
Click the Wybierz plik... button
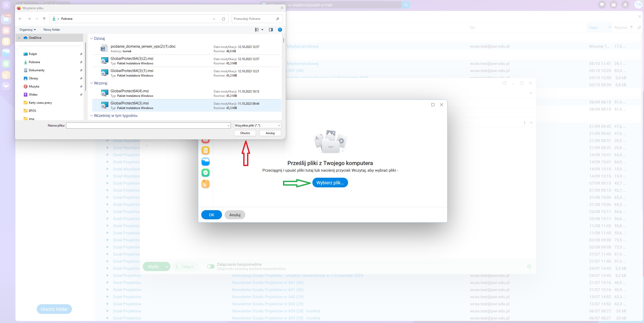click(x=330, y=183)
